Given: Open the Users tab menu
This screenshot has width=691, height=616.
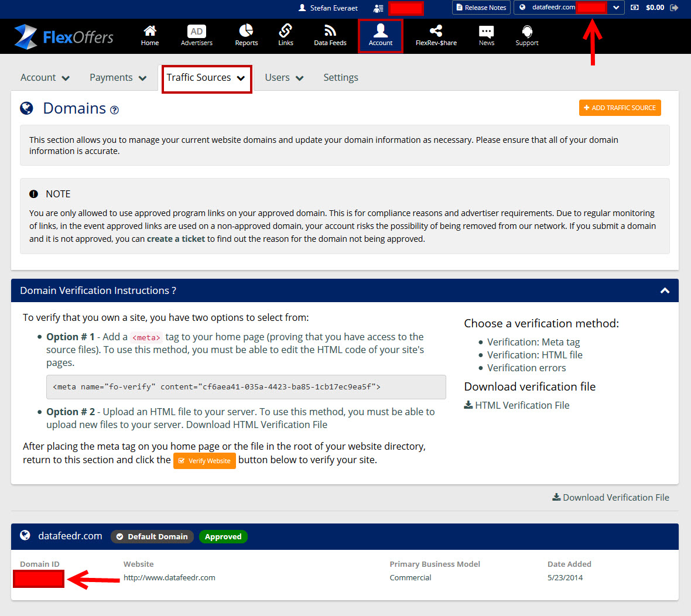Looking at the screenshot, I should point(284,78).
